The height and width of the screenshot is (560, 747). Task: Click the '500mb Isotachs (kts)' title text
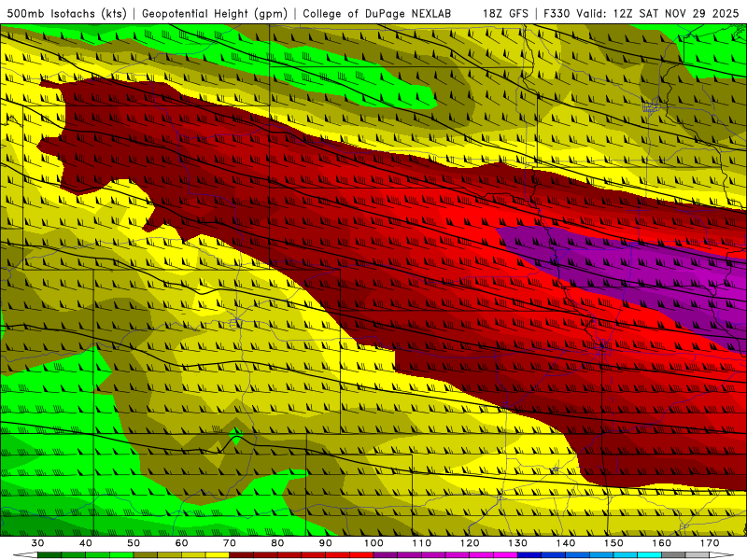pos(66,13)
